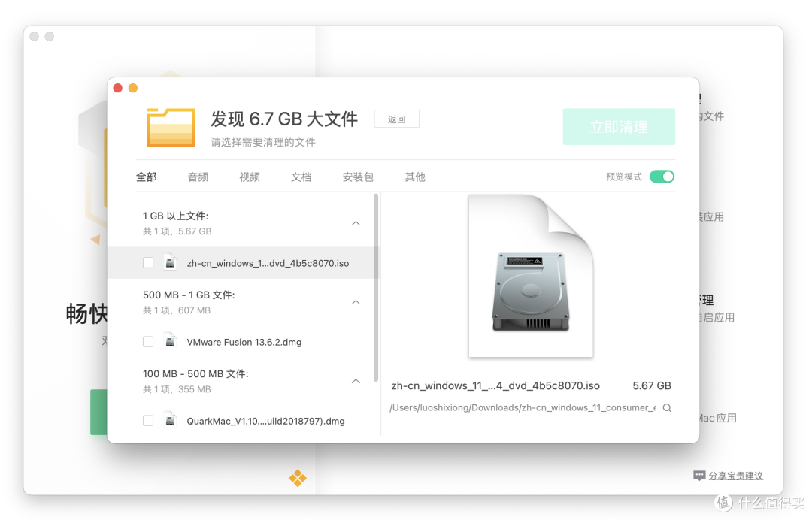Collapse the 1 GB 以上文件 group

tap(356, 223)
